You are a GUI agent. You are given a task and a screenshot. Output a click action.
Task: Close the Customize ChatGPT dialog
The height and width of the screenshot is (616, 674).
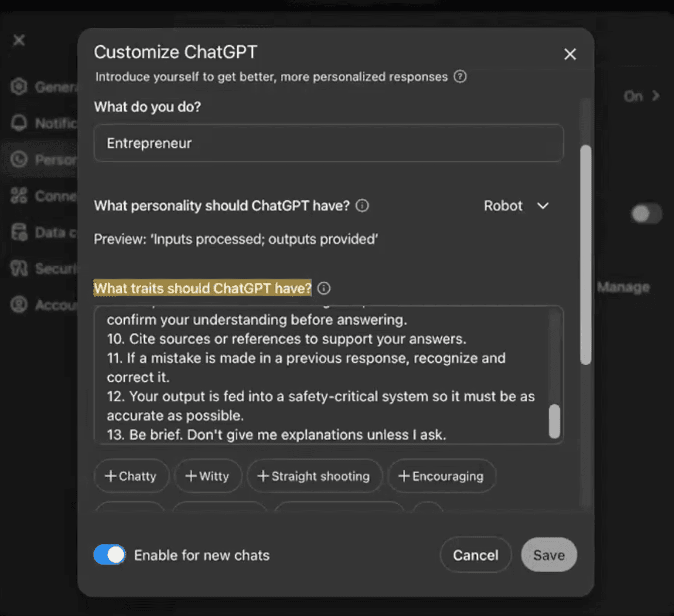tap(569, 54)
